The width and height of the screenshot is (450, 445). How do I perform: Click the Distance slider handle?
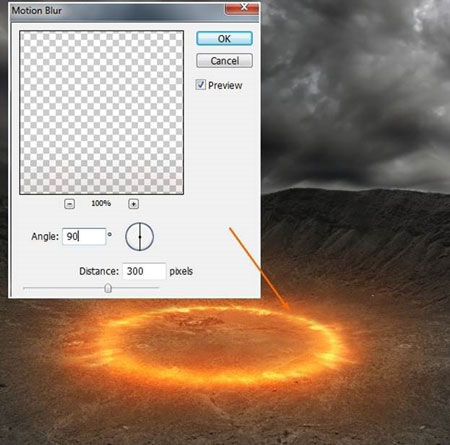click(x=108, y=288)
